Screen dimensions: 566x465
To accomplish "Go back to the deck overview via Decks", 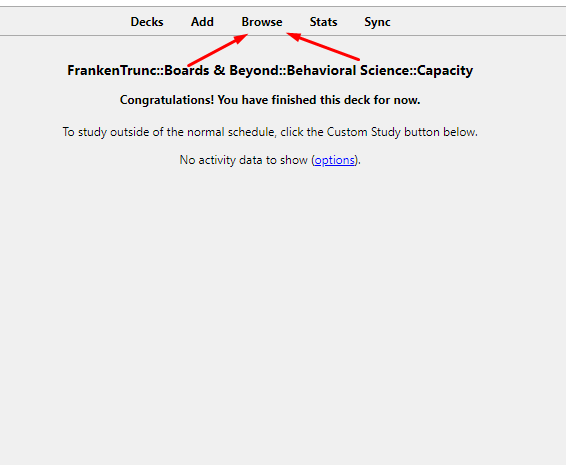I will coord(147,22).
